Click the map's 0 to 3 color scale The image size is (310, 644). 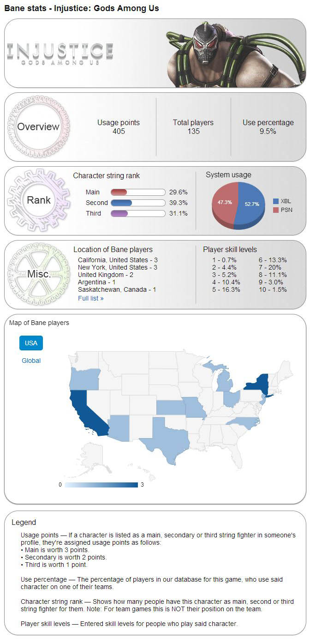101,485
